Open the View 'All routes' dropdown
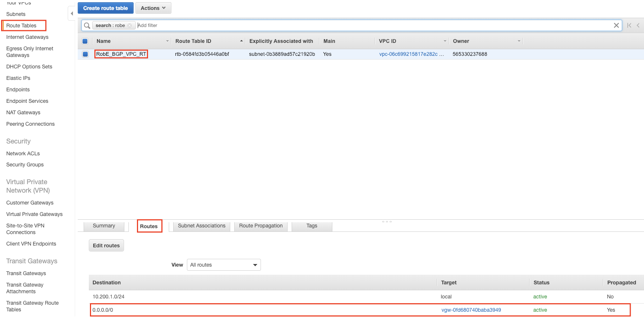The height and width of the screenshot is (318, 644). (x=224, y=265)
